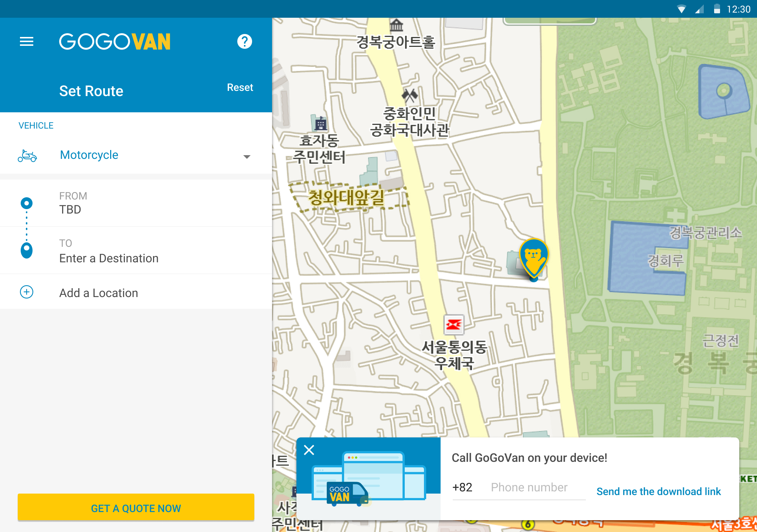Open the vehicle dropdown arrow
The height and width of the screenshot is (532, 757).
point(247,157)
